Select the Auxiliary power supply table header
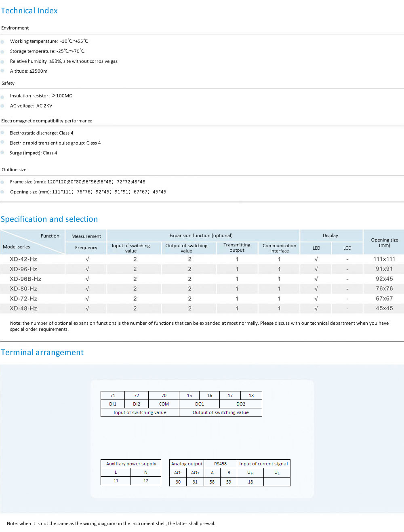Screen dimensions: 404x532 [131, 464]
